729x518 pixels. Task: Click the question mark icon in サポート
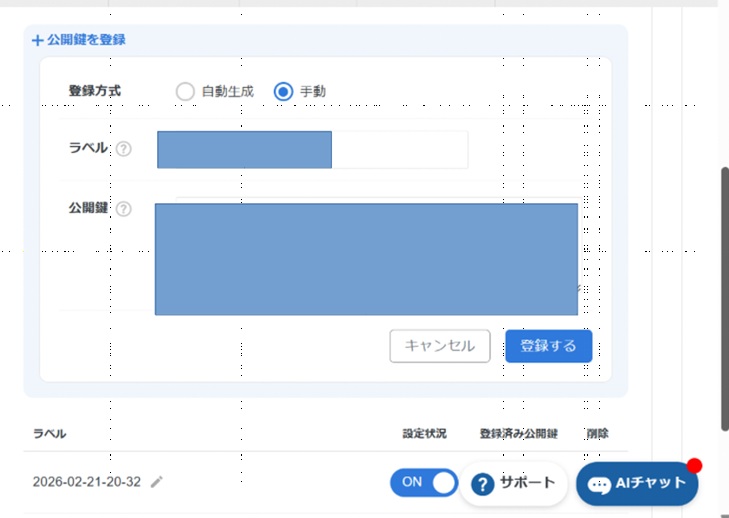pos(483,484)
